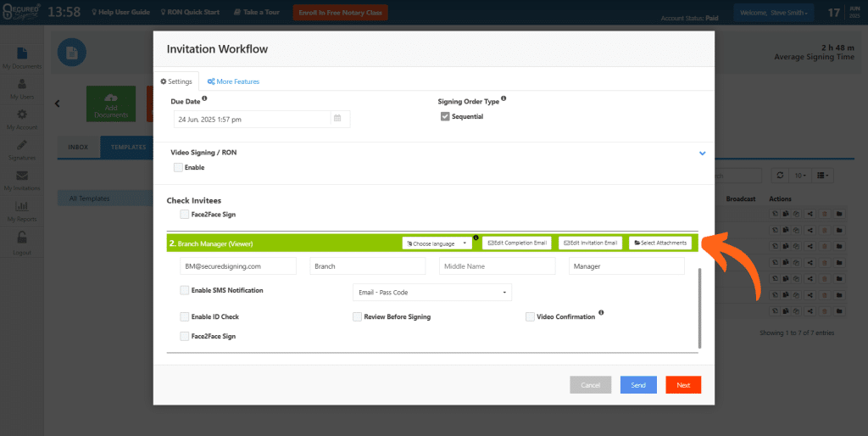Check Face2Face Sign below Enable ID Check

click(x=184, y=336)
